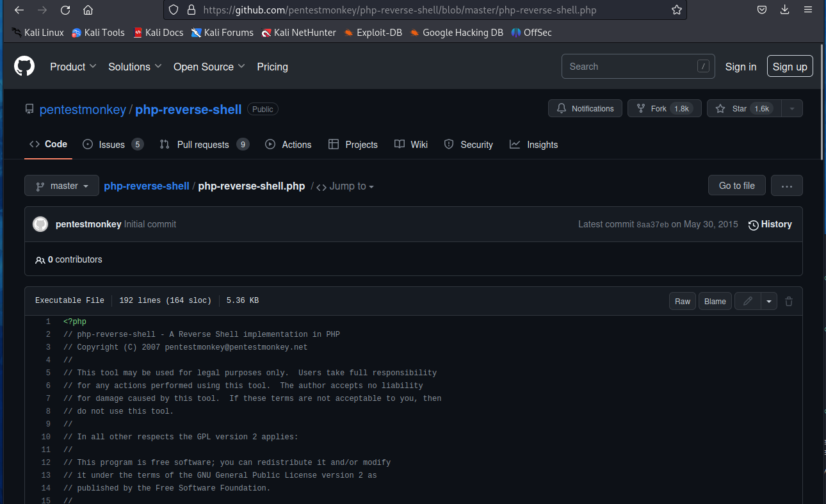Open the Blame view
Viewport: 826px width, 504px height.
tap(715, 301)
